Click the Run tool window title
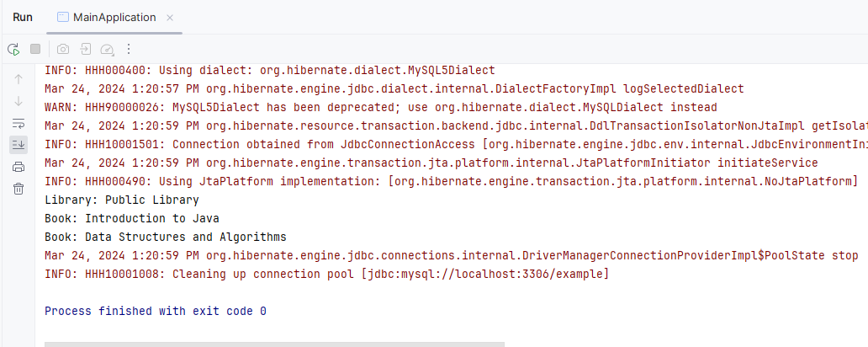 tap(23, 17)
